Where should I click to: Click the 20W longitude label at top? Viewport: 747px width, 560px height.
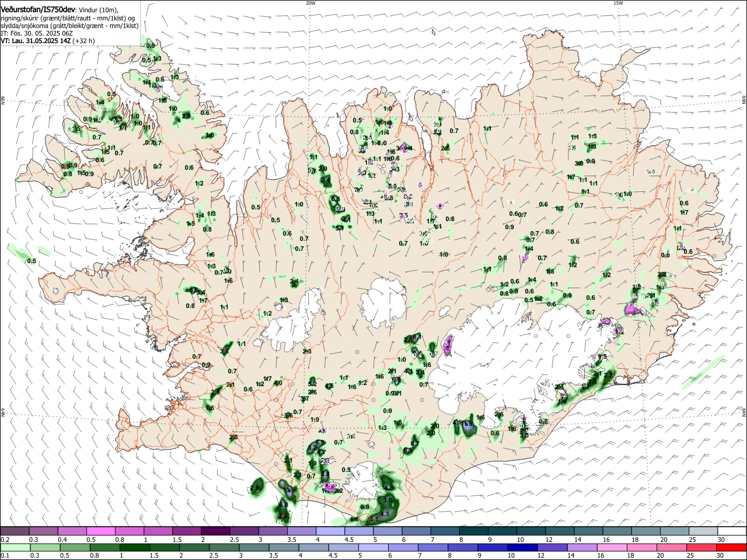(x=310, y=3)
